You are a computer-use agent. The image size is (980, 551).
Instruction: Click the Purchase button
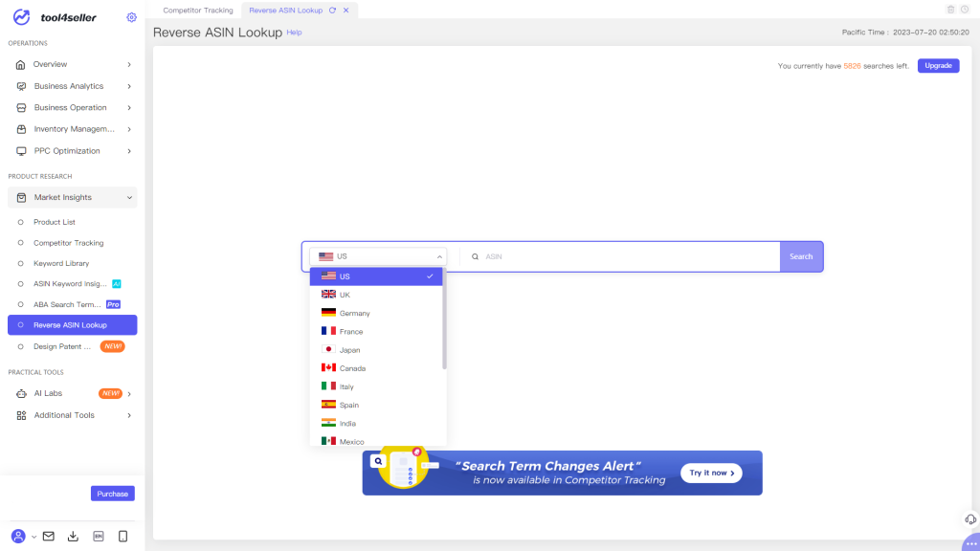tap(113, 494)
